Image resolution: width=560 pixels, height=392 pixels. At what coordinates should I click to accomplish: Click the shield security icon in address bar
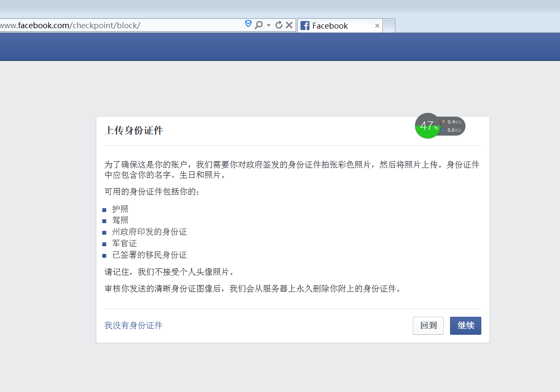click(248, 24)
